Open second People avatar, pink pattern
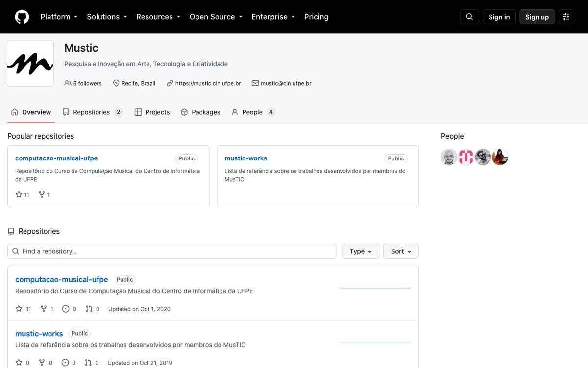Screen dimensions: 588x368 (x=466, y=157)
